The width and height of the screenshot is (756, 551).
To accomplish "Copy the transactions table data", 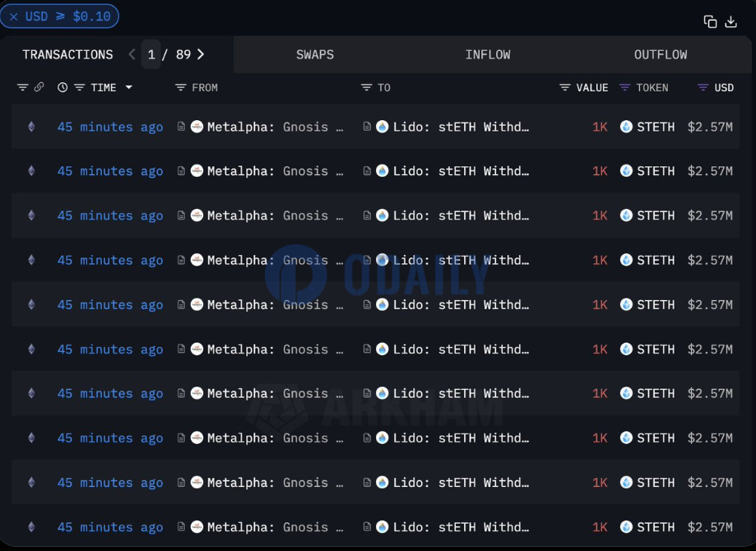I will 710,21.
